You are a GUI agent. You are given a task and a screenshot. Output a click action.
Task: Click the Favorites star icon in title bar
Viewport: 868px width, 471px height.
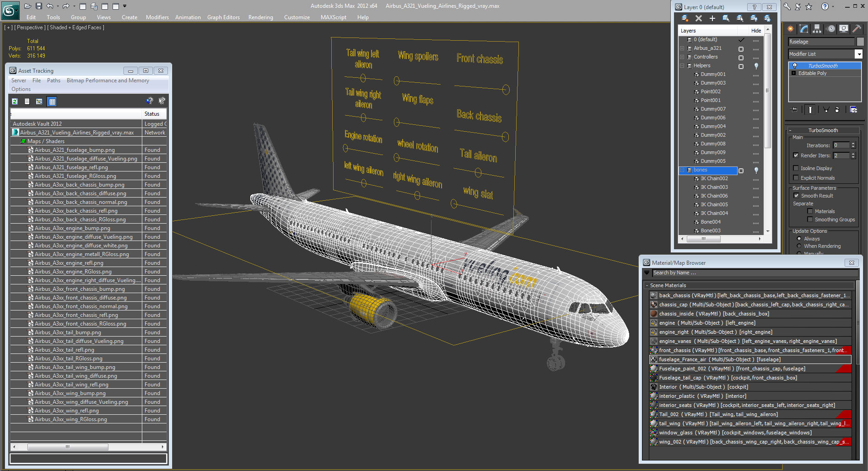click(x=809, y=6)
